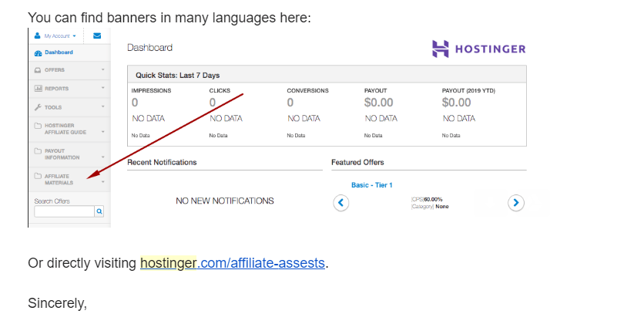644x314 pixels.
Task: Click the Offers inbox icon
Action: point(39,70)
